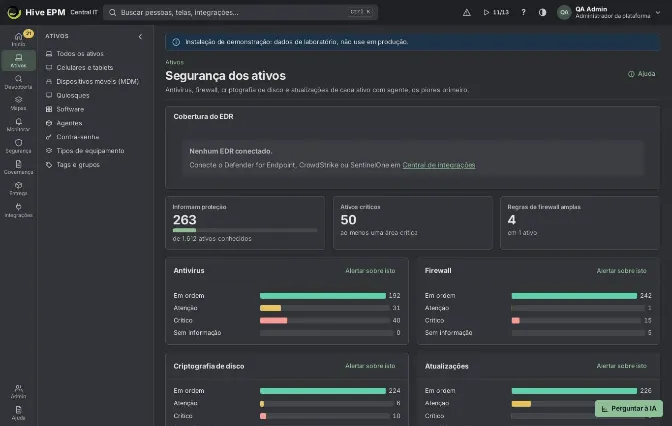The image size is (672, 426).
Task: Open the Ajuda section in the sidebar
Action: tap(18, 413)
